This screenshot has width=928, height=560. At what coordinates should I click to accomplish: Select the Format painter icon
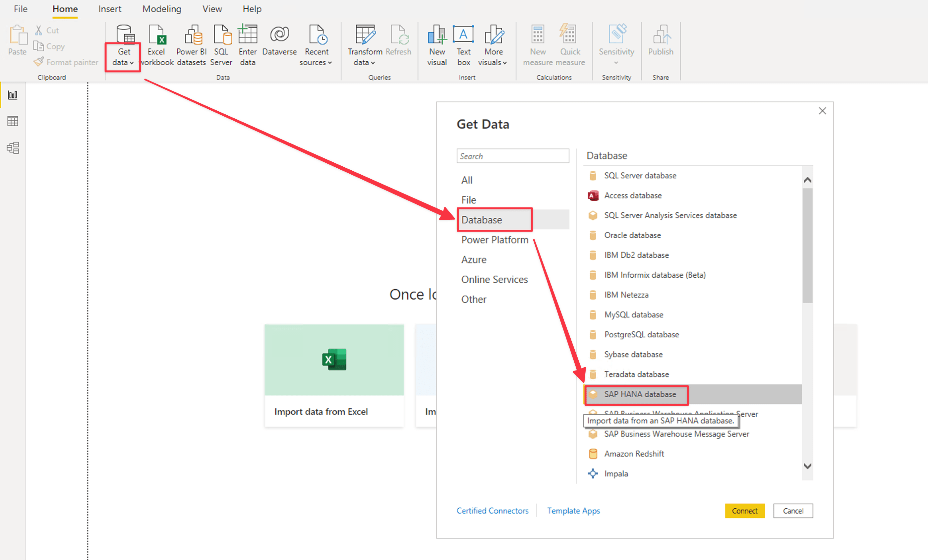coord(38,62)
